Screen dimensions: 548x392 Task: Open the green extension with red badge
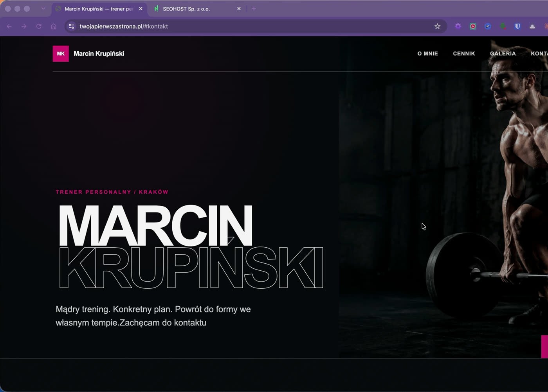[x=503, y=26]
